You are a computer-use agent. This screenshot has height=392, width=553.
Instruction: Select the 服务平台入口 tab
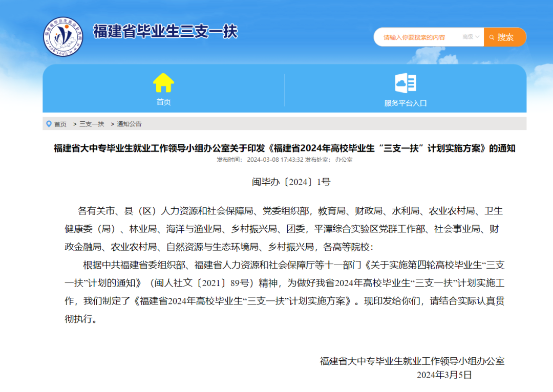(x=406, y=88)
